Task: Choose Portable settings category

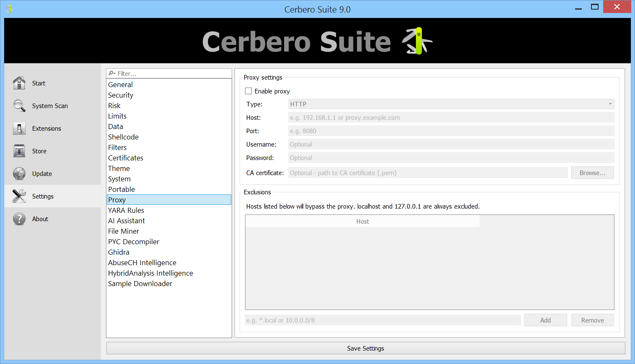Action: click(169, 189)
